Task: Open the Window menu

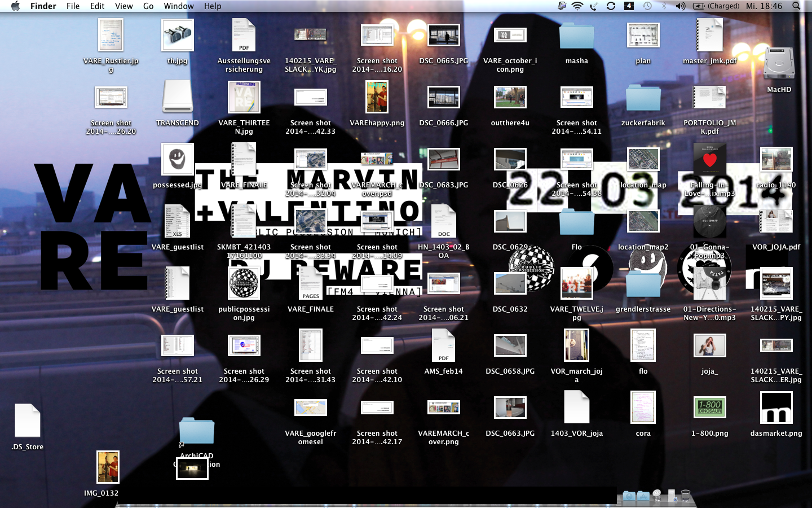Action: coord(178,6)
